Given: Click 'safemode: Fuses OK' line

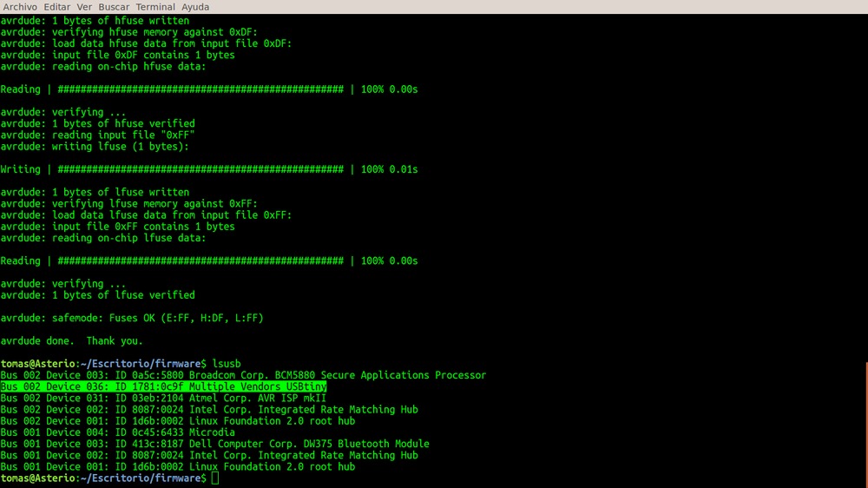Looking at the screenshot, I should pyautogui.click(x=132, y=318).
